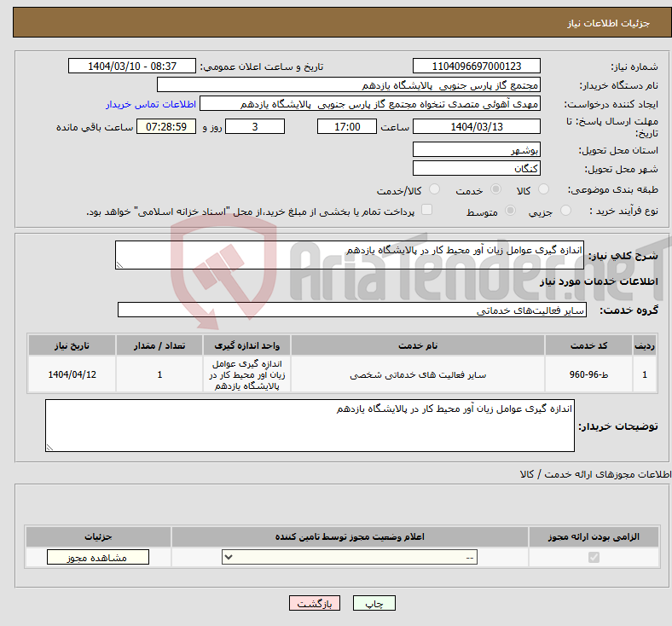Click the بازگشت back button
Screen dimensions: 672x626
click(x=315, y=603)
